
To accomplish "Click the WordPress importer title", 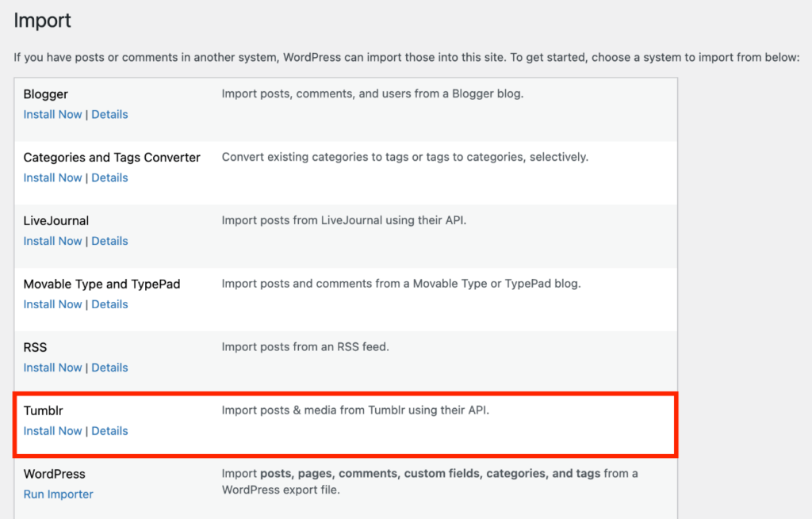I will click(x=54, y=473).
